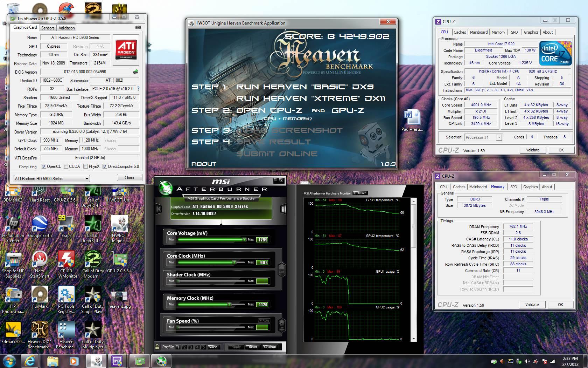
Task: Switch to the Sensors tab in GPU-Z
Action: [48, 28]
